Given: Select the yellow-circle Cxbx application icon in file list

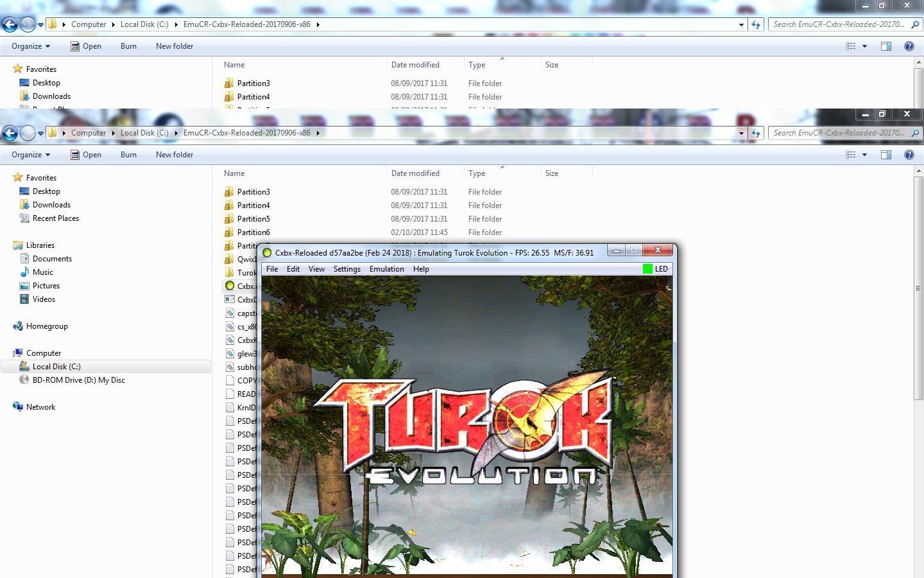Looking at the screenshot, I should pos(230,286).
